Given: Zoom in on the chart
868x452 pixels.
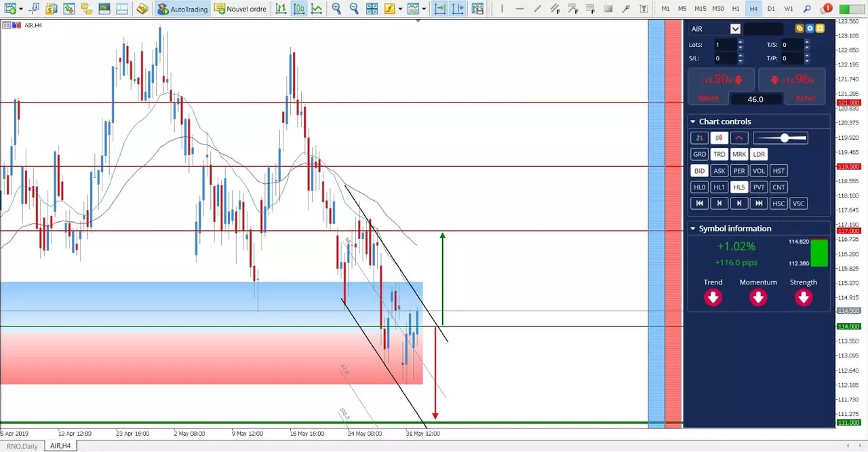Looking at the screenshot, I should point(337,9).
